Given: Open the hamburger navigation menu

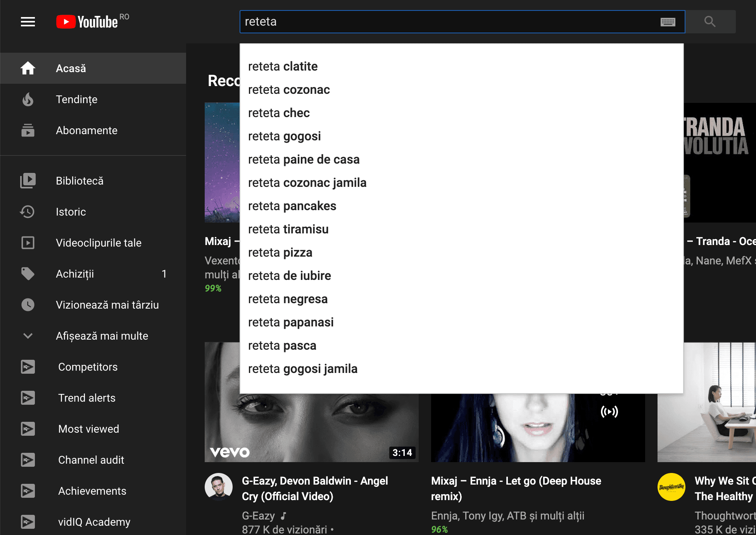Looking at the screenshot, I should coord(28,22).
